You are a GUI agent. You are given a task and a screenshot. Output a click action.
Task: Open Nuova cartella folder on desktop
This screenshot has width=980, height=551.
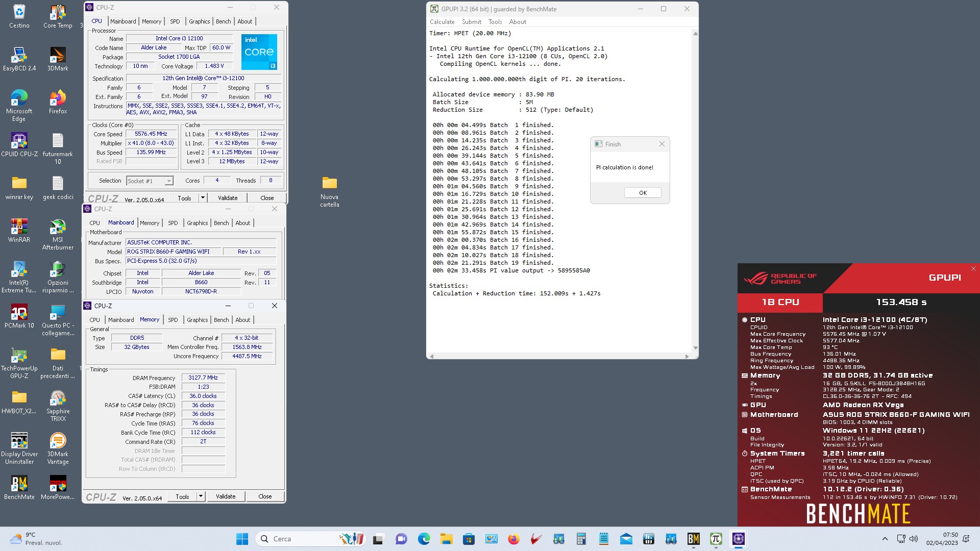coord(329,191)
